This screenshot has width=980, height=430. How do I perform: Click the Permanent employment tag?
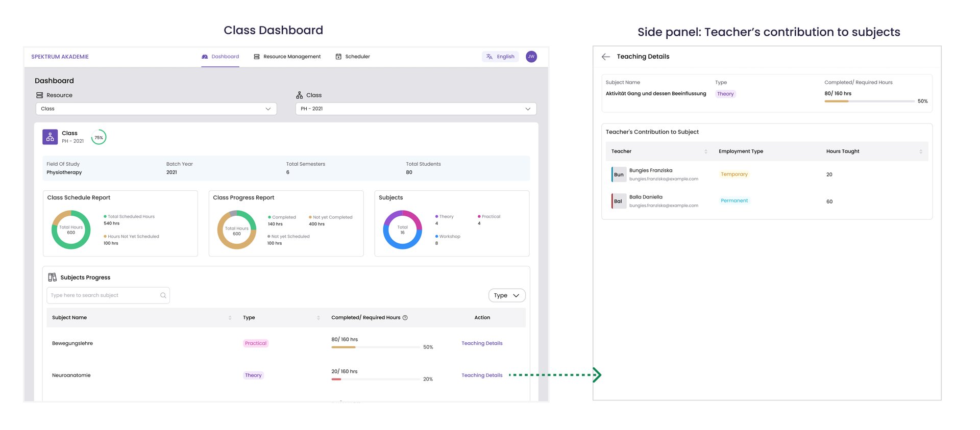tap(734, 201)
